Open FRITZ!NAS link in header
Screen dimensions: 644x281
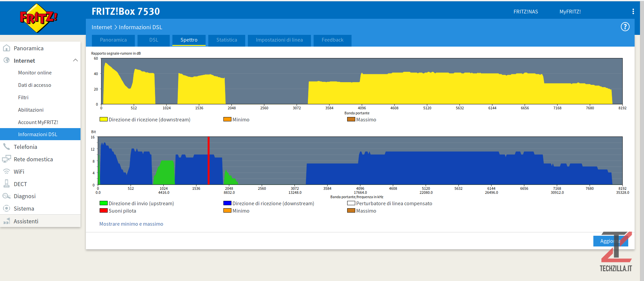[x=526, y=11]
